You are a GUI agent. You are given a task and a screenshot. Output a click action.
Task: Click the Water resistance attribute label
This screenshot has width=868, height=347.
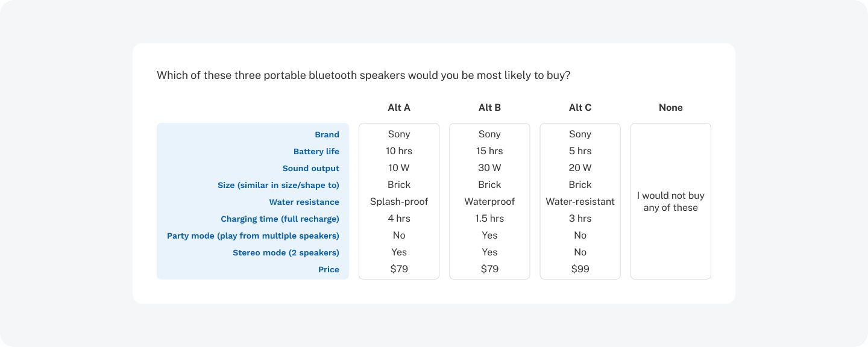coord(304,202)
